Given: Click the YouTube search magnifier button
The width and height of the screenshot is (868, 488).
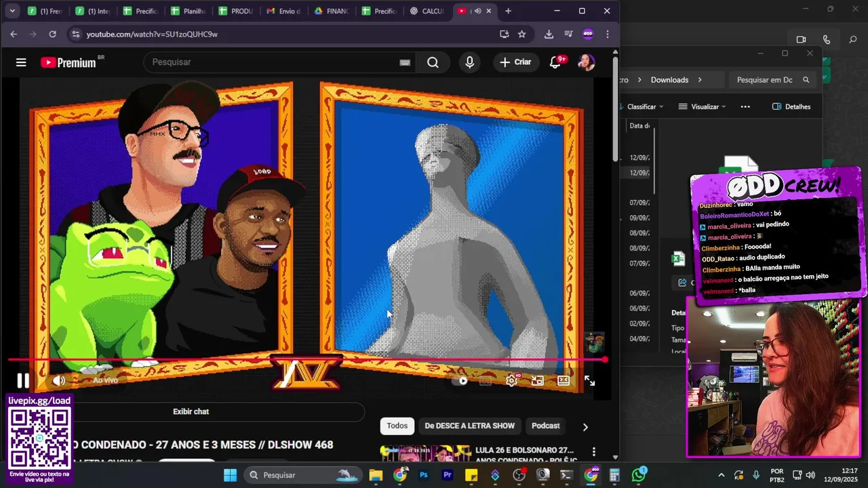Looking at the screenshot, I should (433, 62).
